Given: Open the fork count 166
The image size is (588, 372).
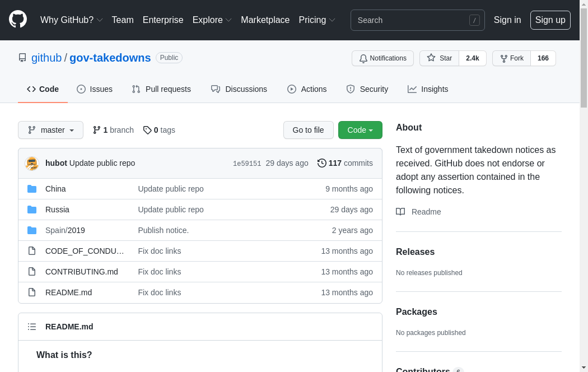Looking at the screenshot, I should 543,58.
